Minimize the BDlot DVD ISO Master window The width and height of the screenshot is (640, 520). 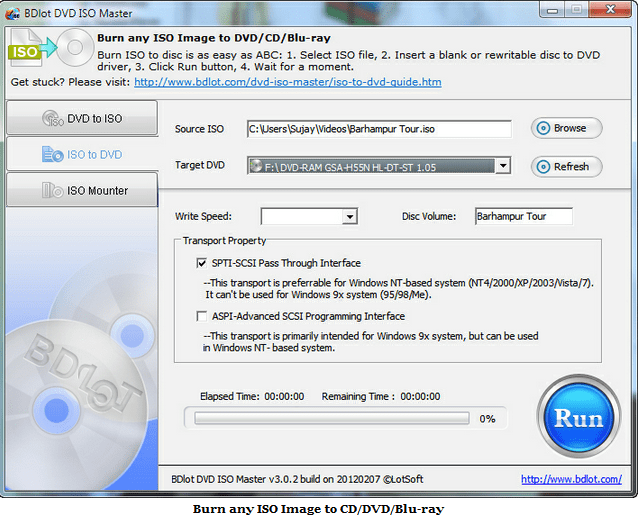pyautogui.click(x=552, y=10)
